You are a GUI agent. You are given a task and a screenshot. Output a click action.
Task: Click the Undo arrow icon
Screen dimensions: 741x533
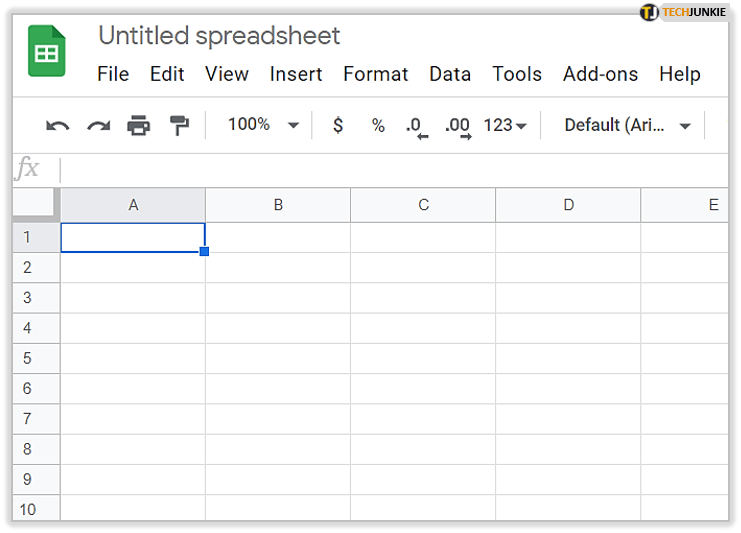click(58, 126)
